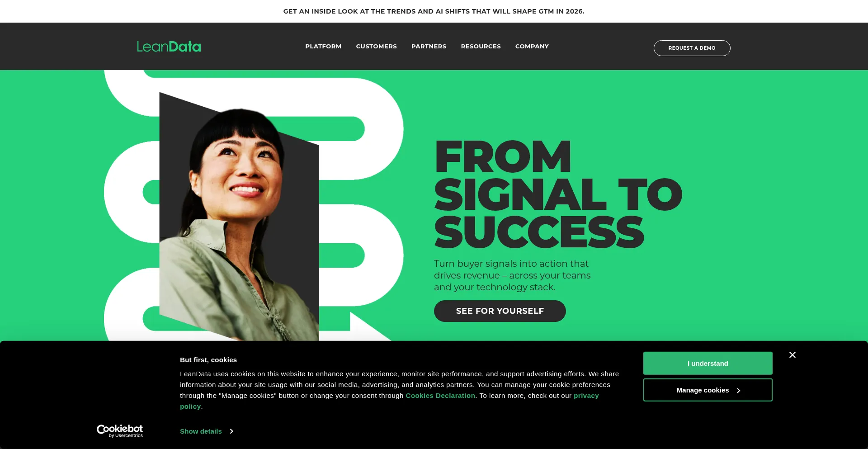Click See For Yourself button
Screen dimensions: 868x449
pyautogui.click(x=500, y=311)
